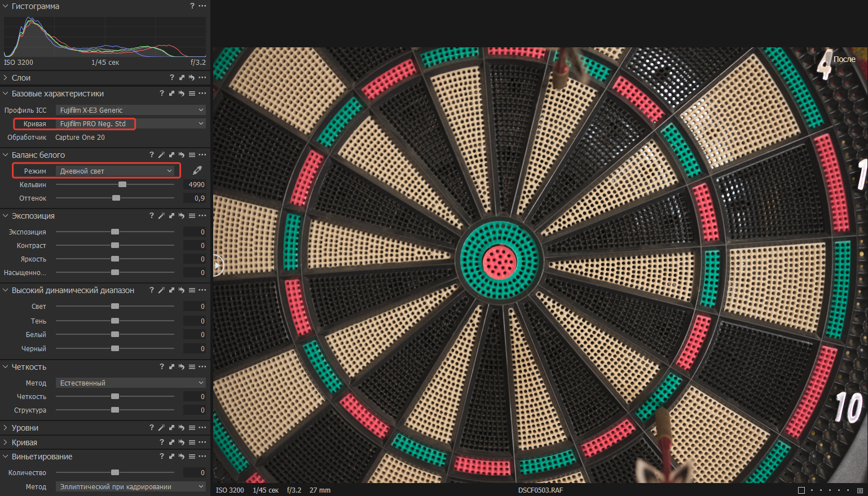Open help for the Гистограмма panel
The width and height of the screenshot is (868, 496).
tap(192, 6)
